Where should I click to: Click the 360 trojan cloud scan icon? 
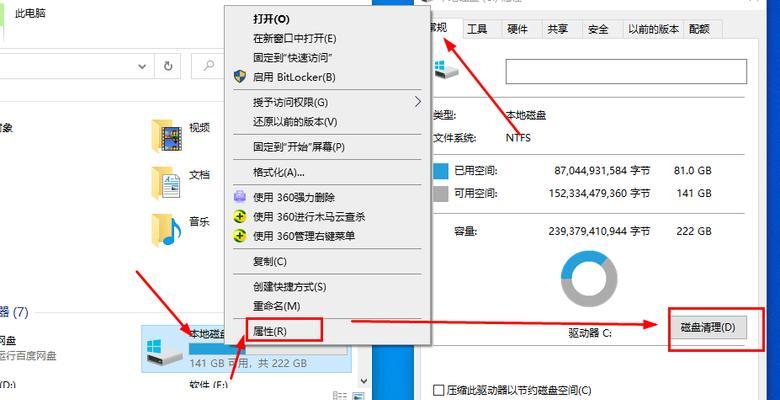click(240, 217)
